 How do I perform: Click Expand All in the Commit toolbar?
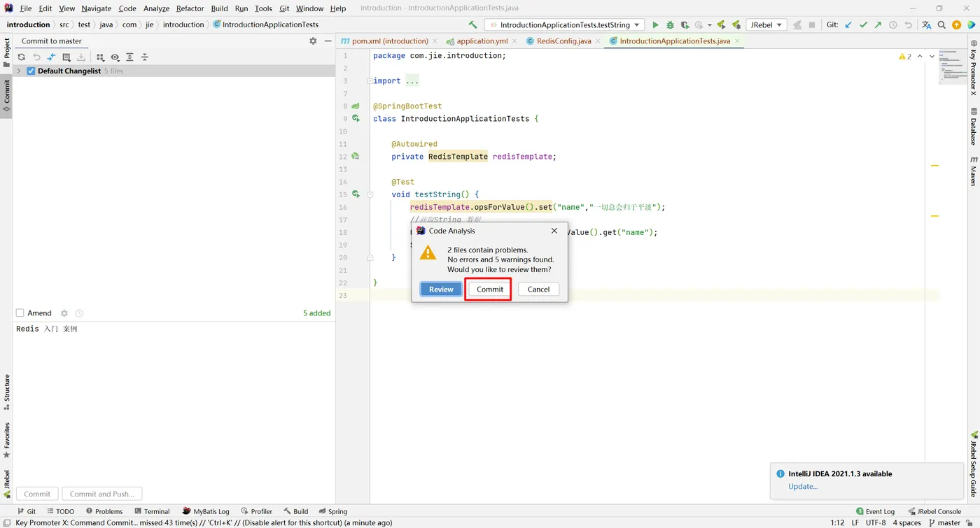[129, 57]
